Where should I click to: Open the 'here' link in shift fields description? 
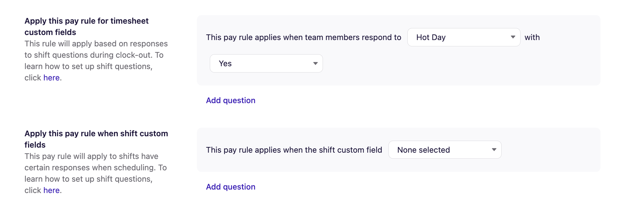tap(51, 190)
